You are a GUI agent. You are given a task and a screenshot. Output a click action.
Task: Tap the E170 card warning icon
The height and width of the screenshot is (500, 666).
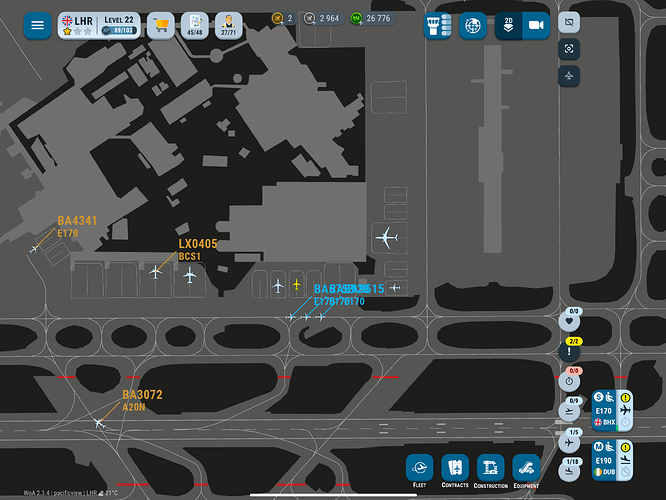click(x=625, y=398)
